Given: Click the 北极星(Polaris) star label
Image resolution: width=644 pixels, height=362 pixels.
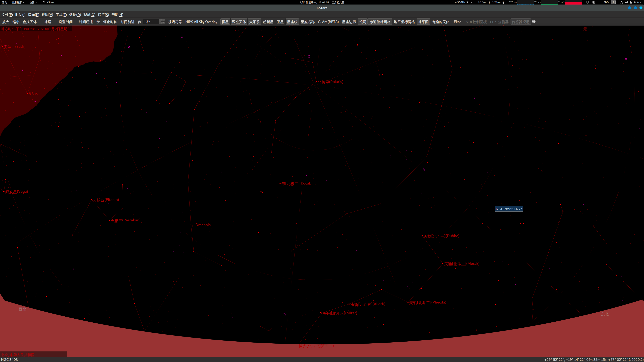Looking at the screenshot, I should point(330,82).
